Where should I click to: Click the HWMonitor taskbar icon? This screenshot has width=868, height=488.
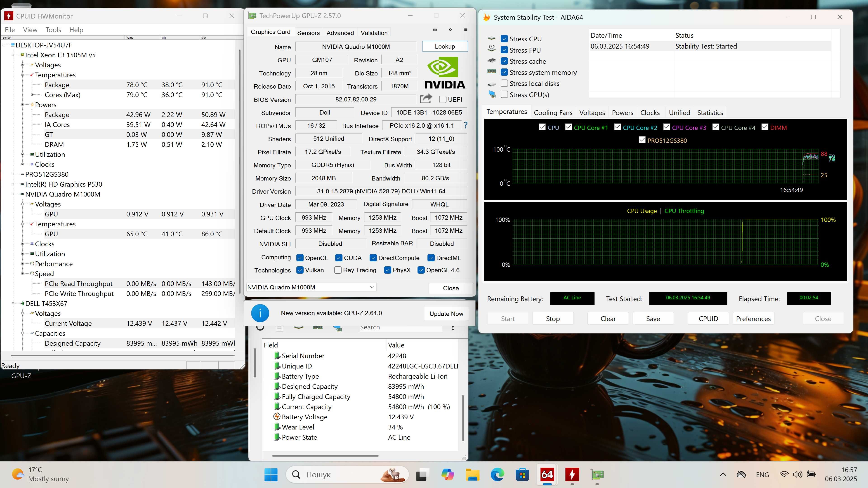point(572,474)
